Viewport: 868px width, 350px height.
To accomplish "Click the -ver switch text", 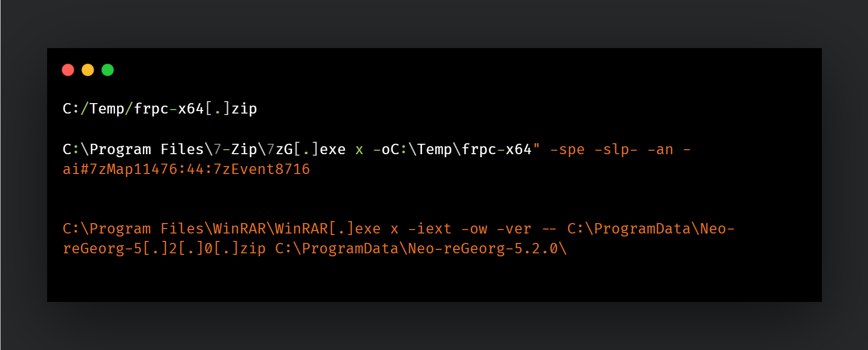I will pos(514,229).
